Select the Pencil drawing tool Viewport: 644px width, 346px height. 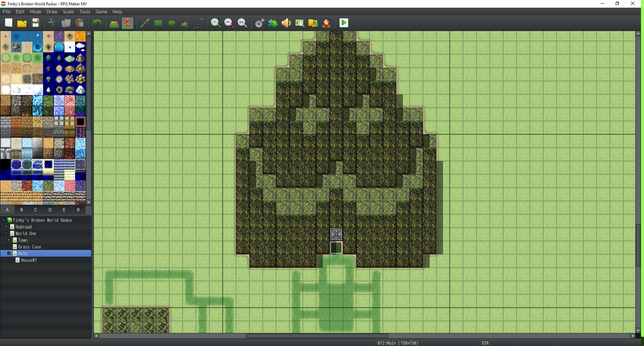[x=145, y=23]
